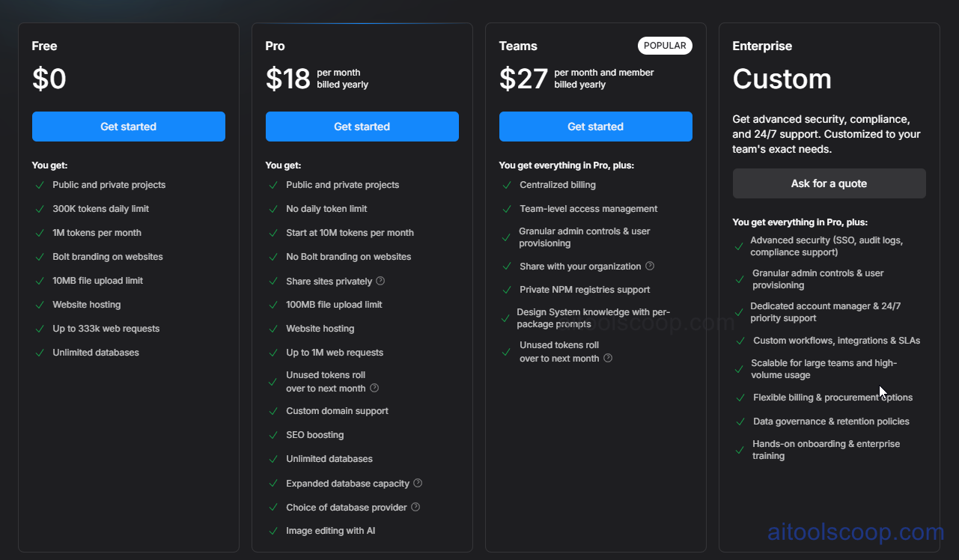Click the POPULAR badge on Teams

tap(665, 45)
